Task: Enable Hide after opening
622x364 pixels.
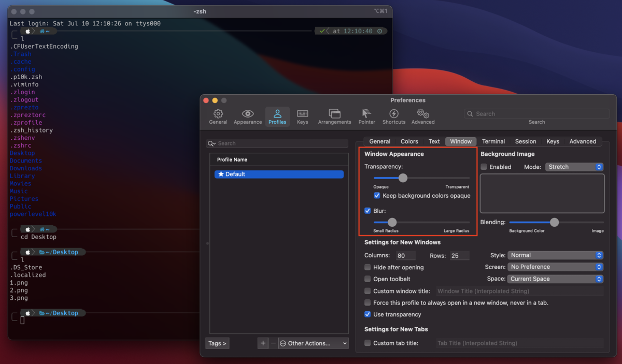Action: (x=367, y=267)
